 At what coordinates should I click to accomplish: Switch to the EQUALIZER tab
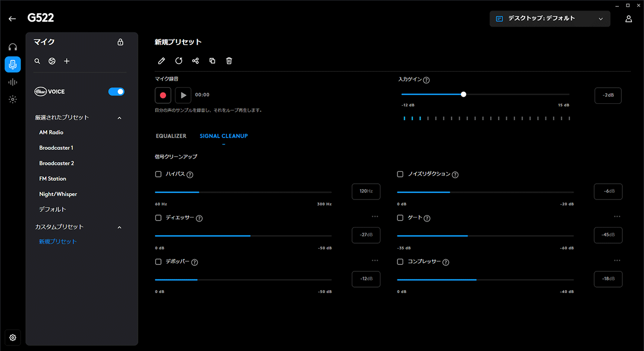pyautogui.click(x=171, y=136)
